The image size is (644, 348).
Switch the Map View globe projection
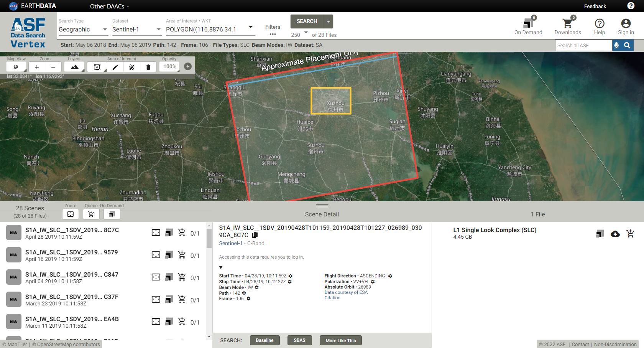(x=16, y=67)
